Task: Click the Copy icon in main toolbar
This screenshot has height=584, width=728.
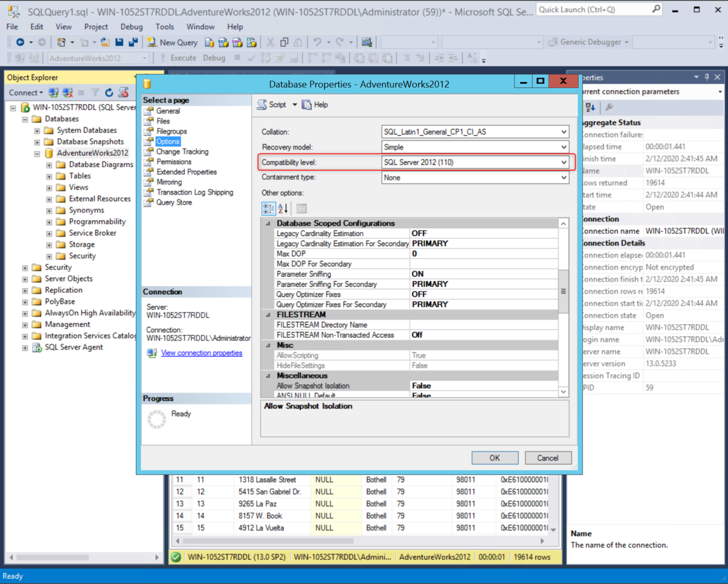Action: point(285,42)
